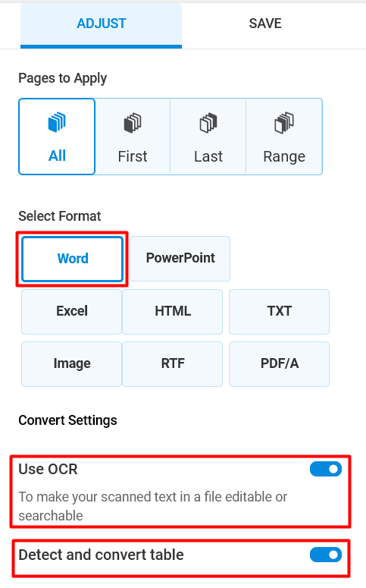This screenshot has height=588, width=366.
Task: Select the PowerPoint format button
Action: point(180,259)
